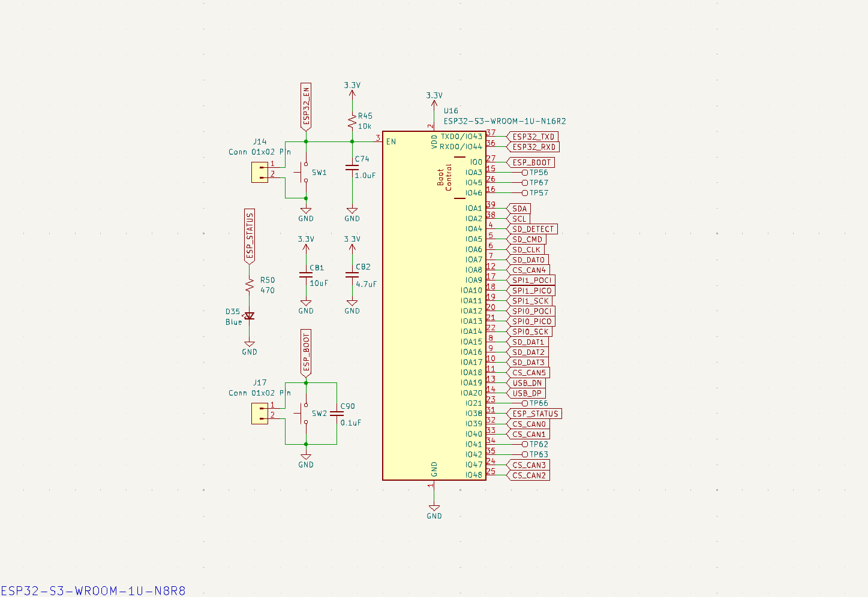Viewport: 868px width, 597px height.
Task: Select resistor R50 470 symbol
Action: (x=250, y=285)
